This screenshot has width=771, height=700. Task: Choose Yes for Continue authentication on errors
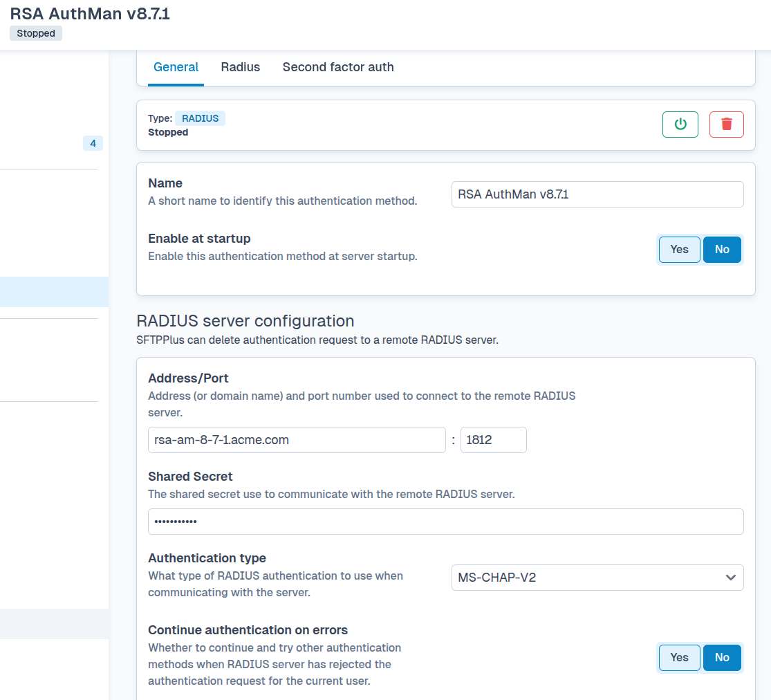click(x=679, y=658)
